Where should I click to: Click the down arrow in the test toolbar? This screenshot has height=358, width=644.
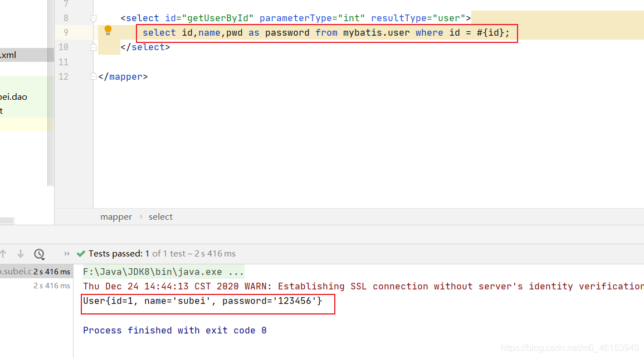(x=21, y=254)
